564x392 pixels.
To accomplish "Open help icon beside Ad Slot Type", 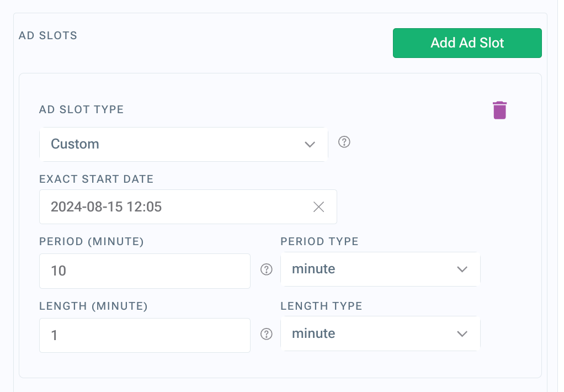I will 344,142.
